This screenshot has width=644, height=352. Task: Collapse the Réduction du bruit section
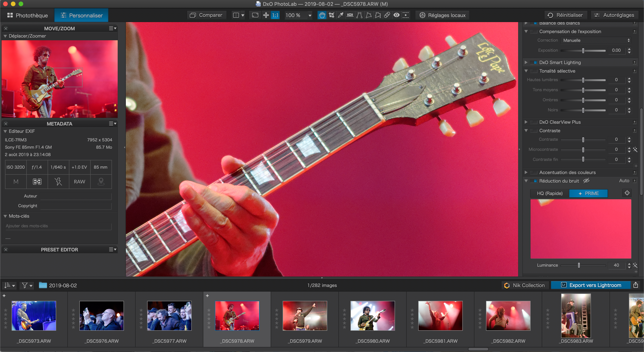(x=526, y=181)
